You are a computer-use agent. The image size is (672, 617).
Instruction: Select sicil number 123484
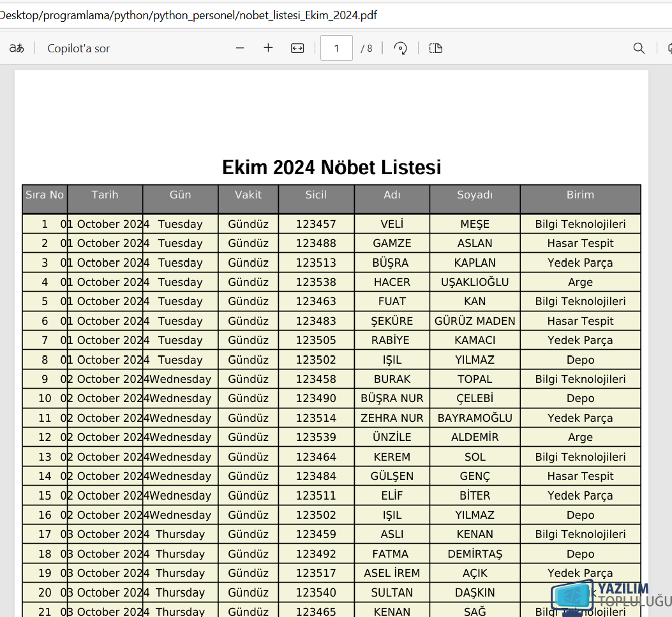point(316,476)
